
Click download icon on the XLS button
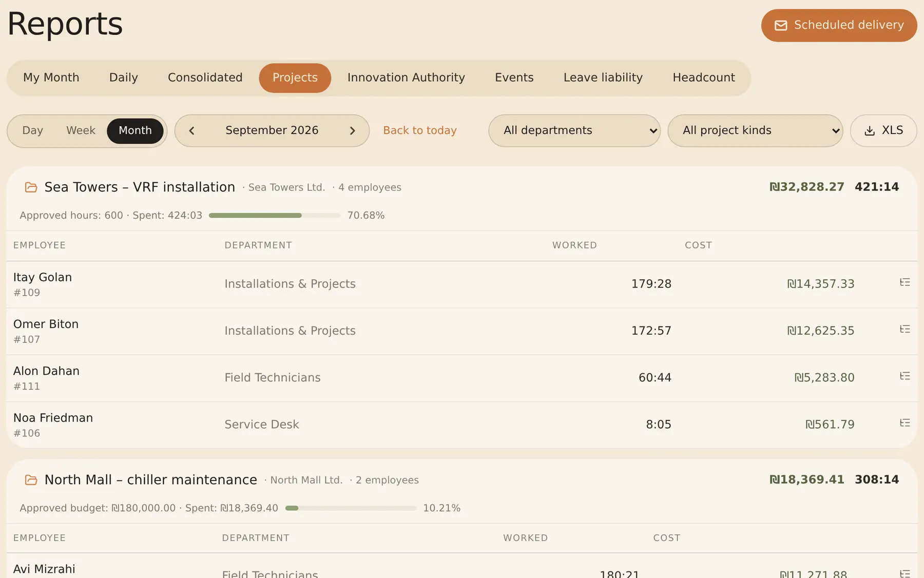(x=870, y=131)
